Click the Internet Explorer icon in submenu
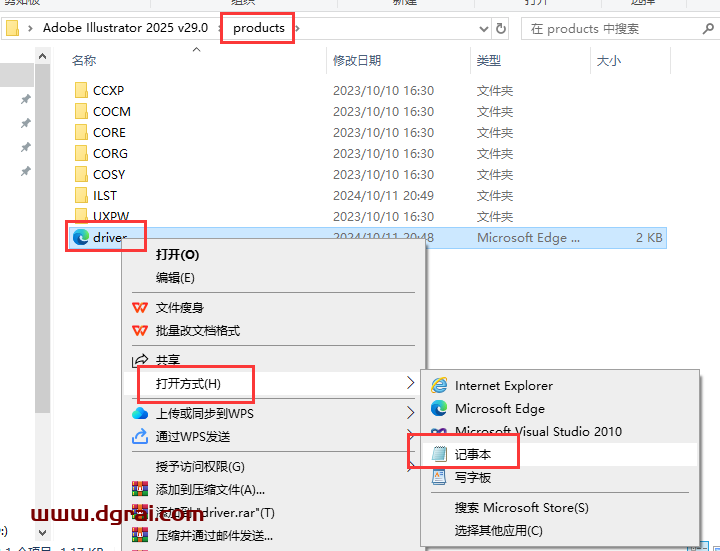This screenshot has width=720, height=551. 439,385
